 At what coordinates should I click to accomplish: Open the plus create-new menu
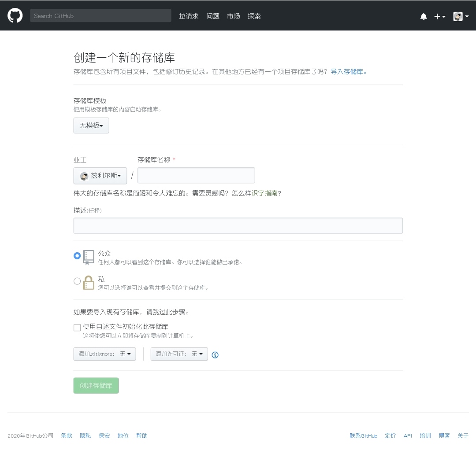[x=439, y=16]
